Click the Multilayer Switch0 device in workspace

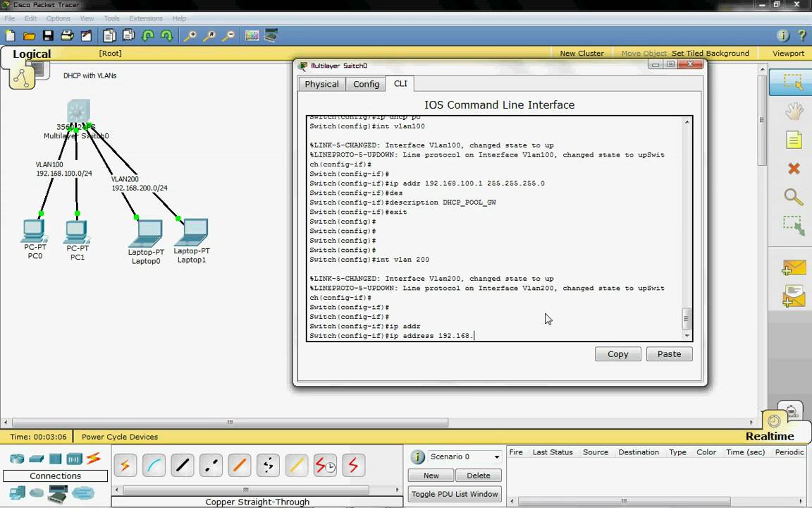pos(78,111)
